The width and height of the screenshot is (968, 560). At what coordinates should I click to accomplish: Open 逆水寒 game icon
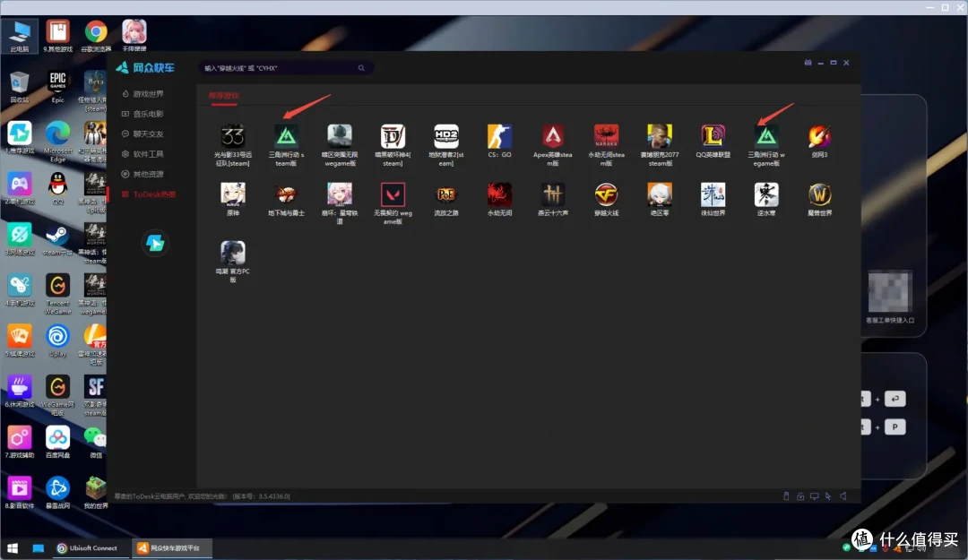click(x=766, y=194)
